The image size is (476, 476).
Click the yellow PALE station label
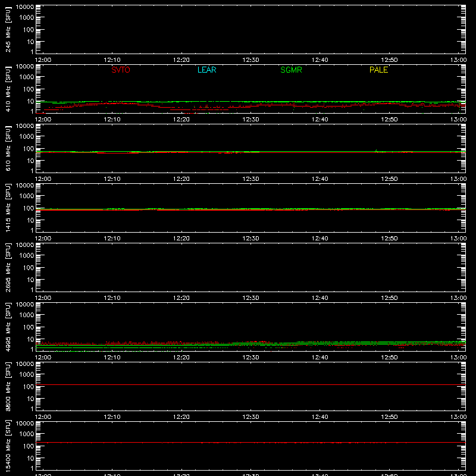[x=378, y=70]
